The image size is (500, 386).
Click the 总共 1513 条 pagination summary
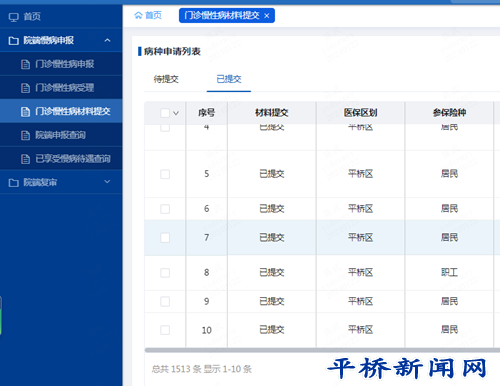[x=202, y=369]
